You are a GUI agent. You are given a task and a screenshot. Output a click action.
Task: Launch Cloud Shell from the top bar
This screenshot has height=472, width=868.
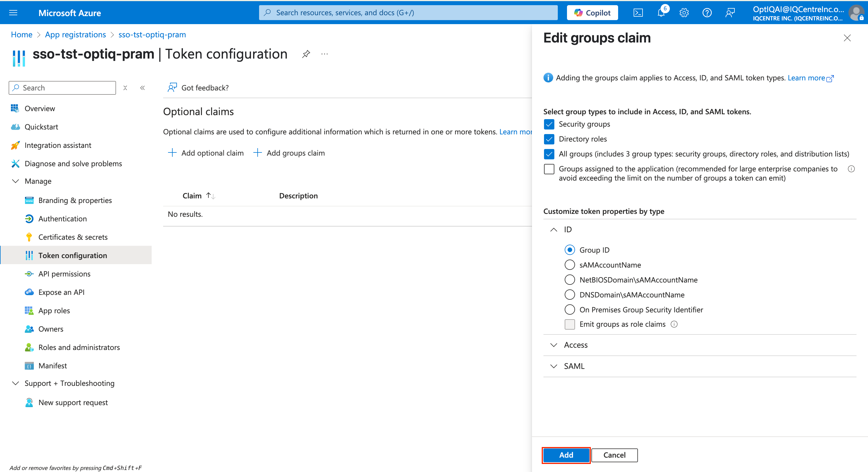638,13
